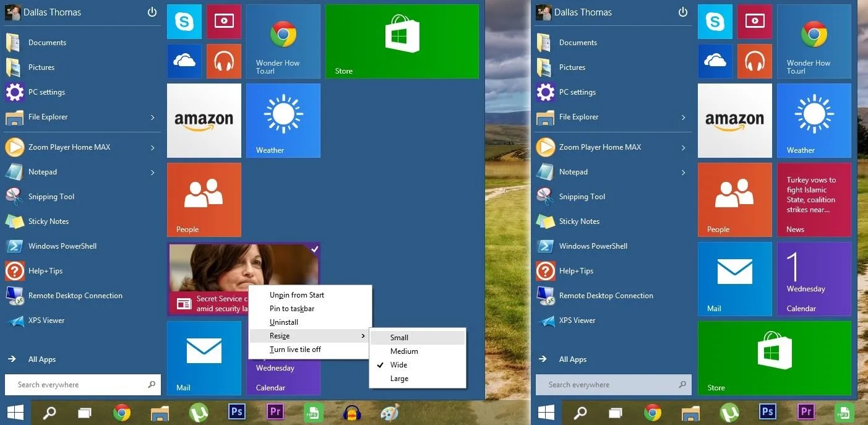Screen dimensions: 868x425
Task: Choose Unpin from Start
Action: pos(310,295)
